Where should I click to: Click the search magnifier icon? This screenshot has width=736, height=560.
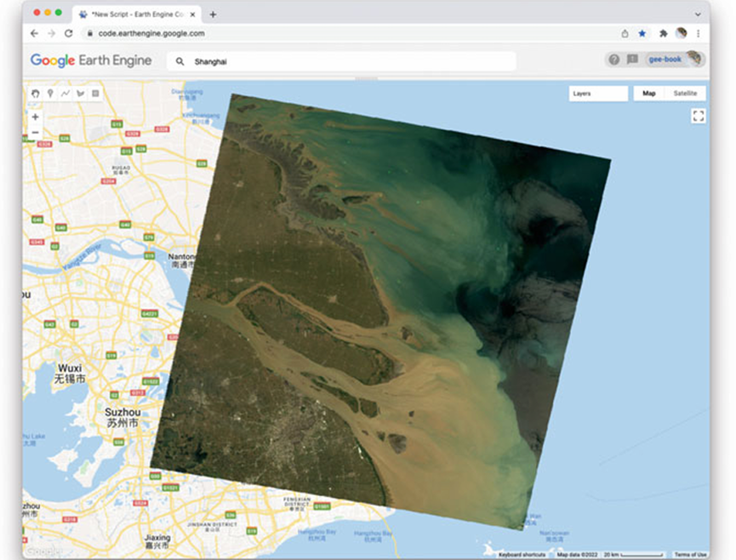[x=180, y=61]
